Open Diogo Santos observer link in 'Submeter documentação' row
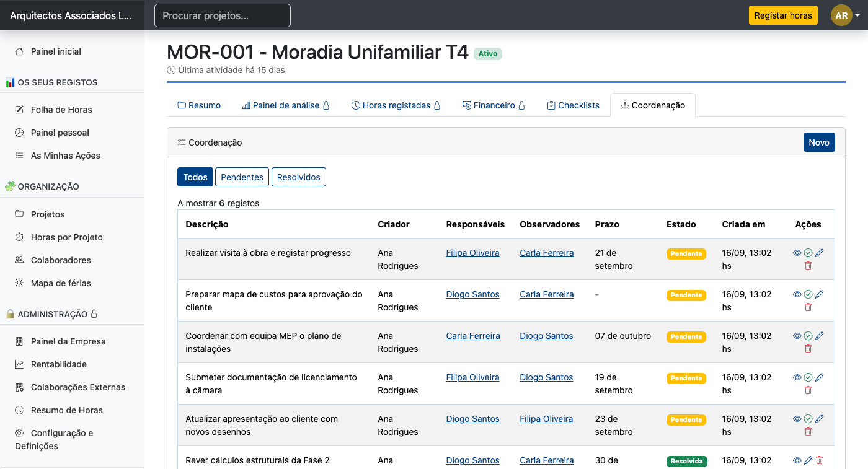868x469 pixels. (x=546, y=377)
